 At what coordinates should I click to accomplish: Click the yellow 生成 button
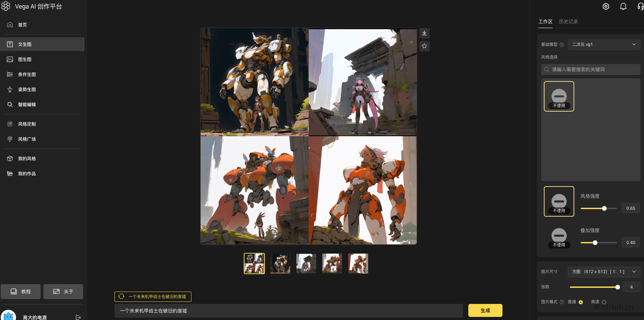click(485, 310)
